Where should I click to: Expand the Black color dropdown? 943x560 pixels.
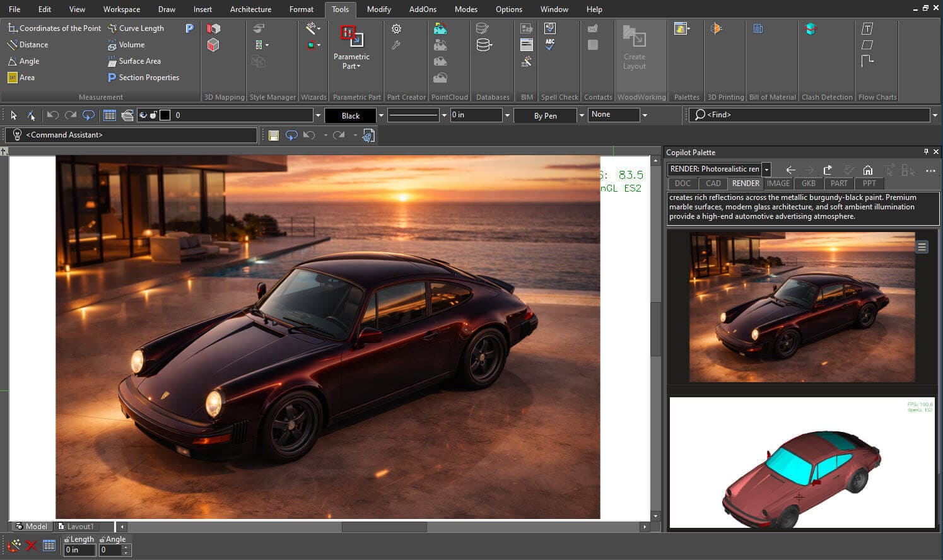(381, 115)
